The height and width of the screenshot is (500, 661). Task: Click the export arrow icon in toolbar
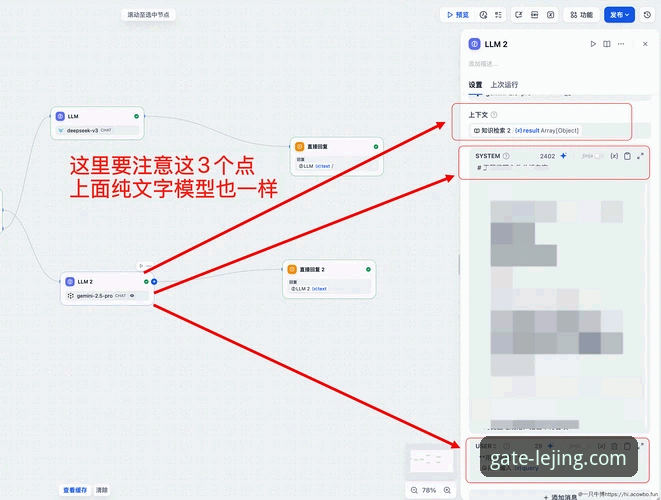pos(519,15)
